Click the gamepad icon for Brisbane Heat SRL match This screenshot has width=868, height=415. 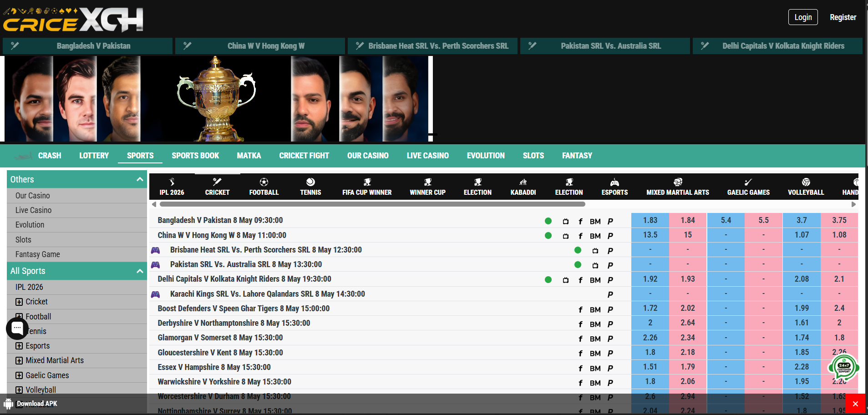coord(155,250)
